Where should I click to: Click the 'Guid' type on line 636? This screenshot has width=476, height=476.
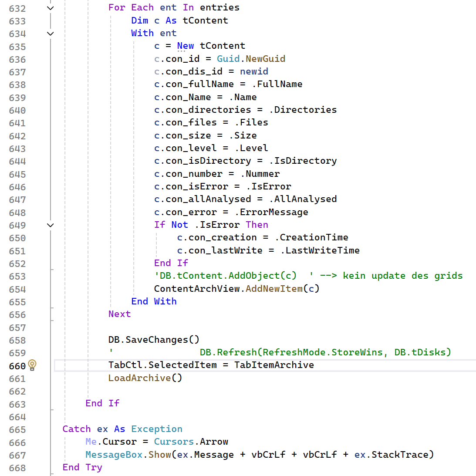228,59
